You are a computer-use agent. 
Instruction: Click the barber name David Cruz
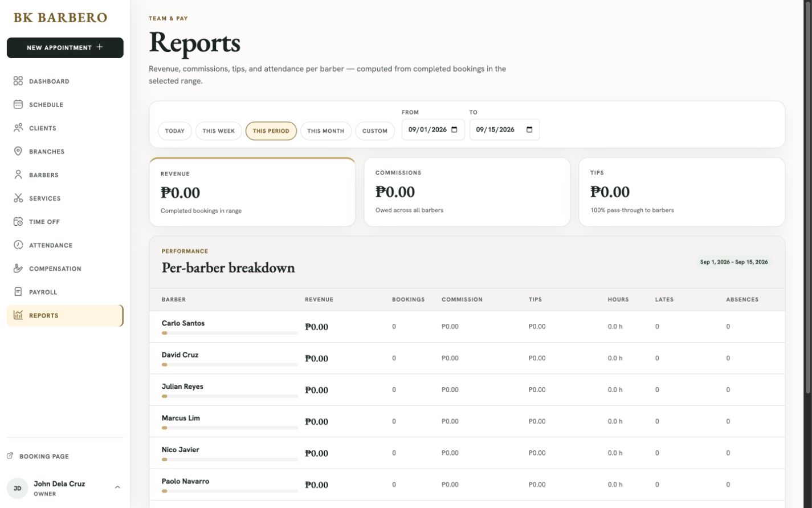180,355
